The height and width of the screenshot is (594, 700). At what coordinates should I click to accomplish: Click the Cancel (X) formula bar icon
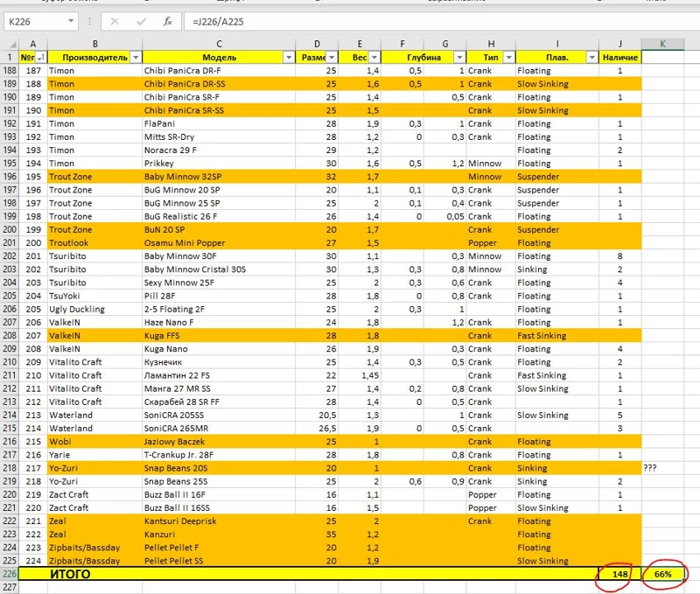click(115, 21)
